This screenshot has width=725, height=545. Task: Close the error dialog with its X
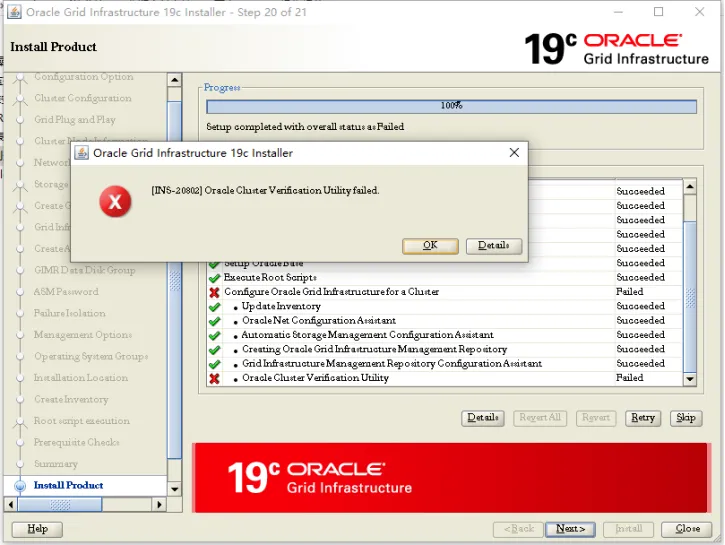pyautogui.click(x=514, y=153)
